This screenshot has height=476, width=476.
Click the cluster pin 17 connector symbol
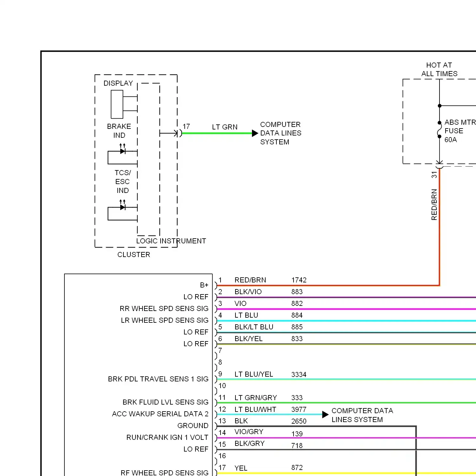tap(180, 133)
